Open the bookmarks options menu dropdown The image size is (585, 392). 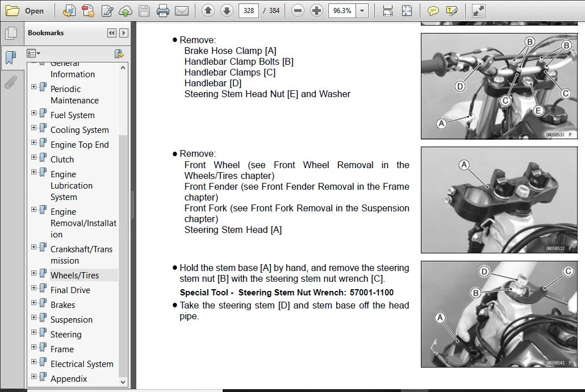coord(33,53)
